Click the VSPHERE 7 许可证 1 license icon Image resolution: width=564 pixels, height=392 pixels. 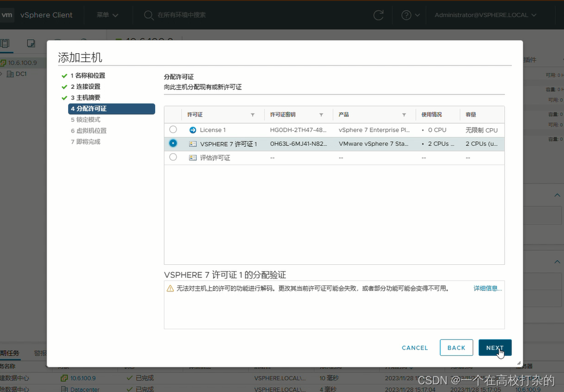[193, 144]
